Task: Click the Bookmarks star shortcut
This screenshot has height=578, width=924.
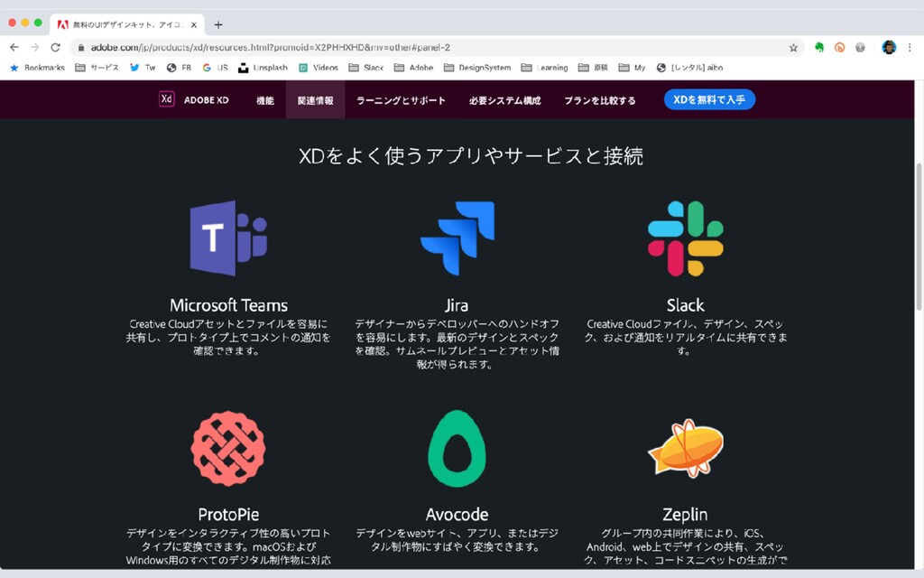Action: point(37,68)
